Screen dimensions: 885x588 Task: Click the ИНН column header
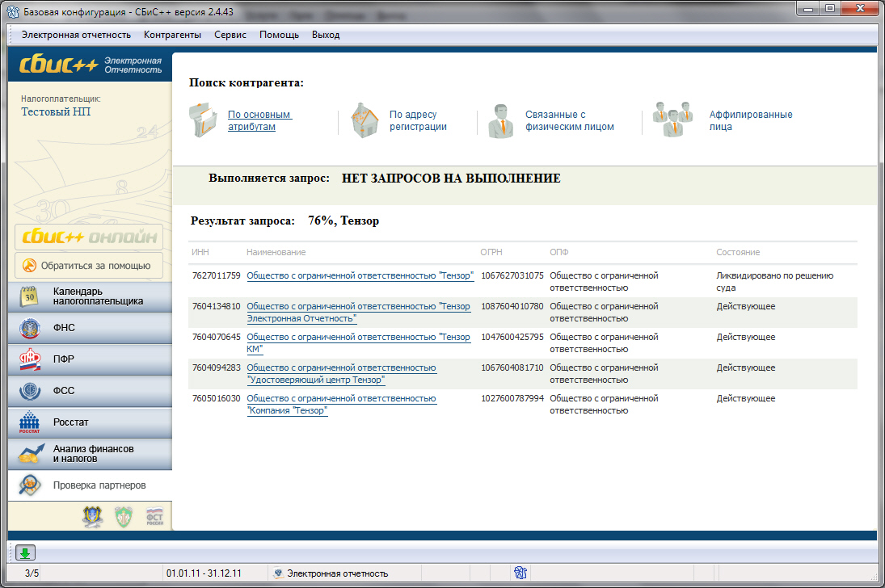200,252
